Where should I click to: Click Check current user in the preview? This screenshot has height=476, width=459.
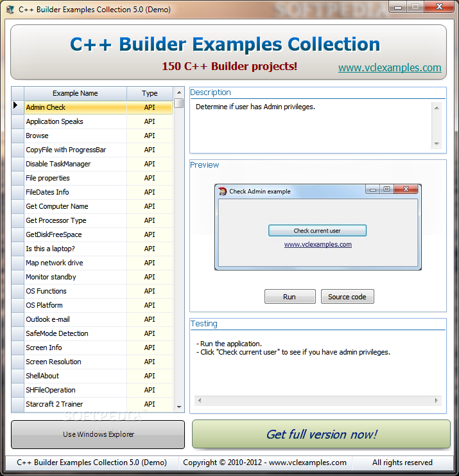click(317, 231)
